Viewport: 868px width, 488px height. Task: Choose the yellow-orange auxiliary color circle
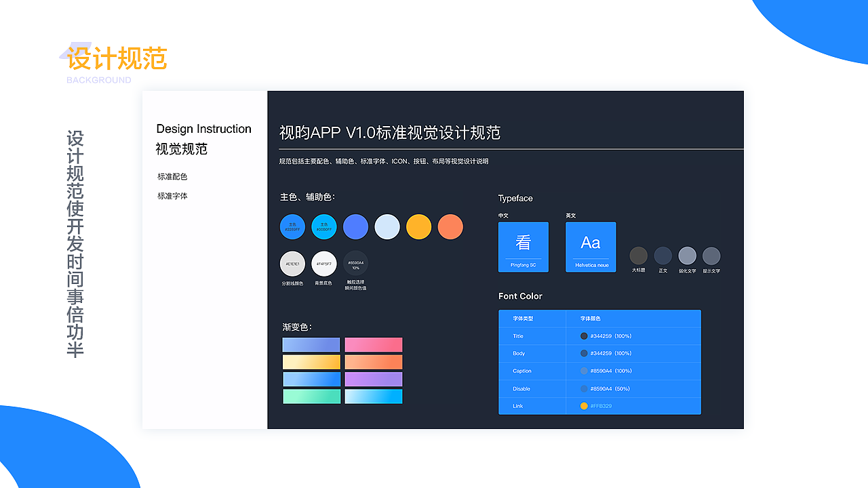(418, 226)
